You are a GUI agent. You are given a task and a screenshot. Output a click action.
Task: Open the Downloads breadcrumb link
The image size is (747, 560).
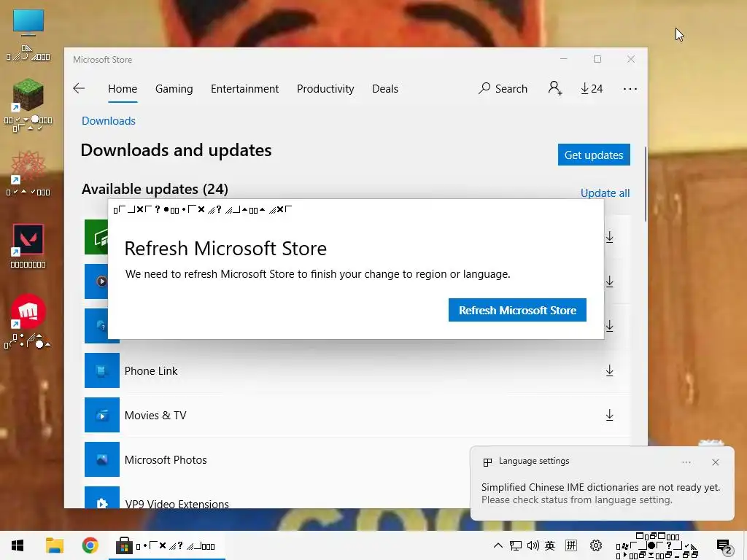pos(109,121)
